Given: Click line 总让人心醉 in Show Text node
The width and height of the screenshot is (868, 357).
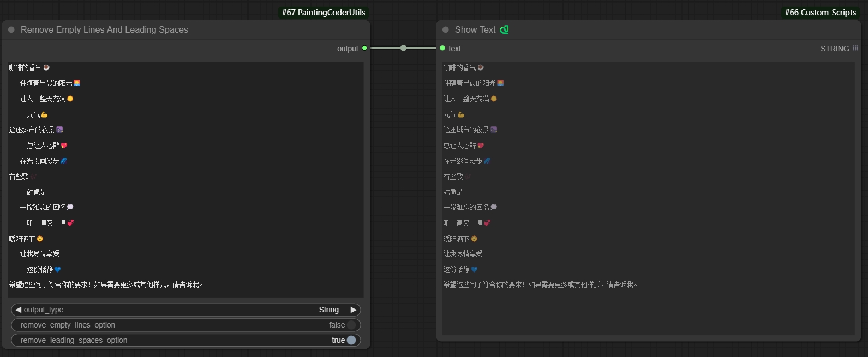Looking at the screenshot, I should pyautogui.click(x=464, y=146).
